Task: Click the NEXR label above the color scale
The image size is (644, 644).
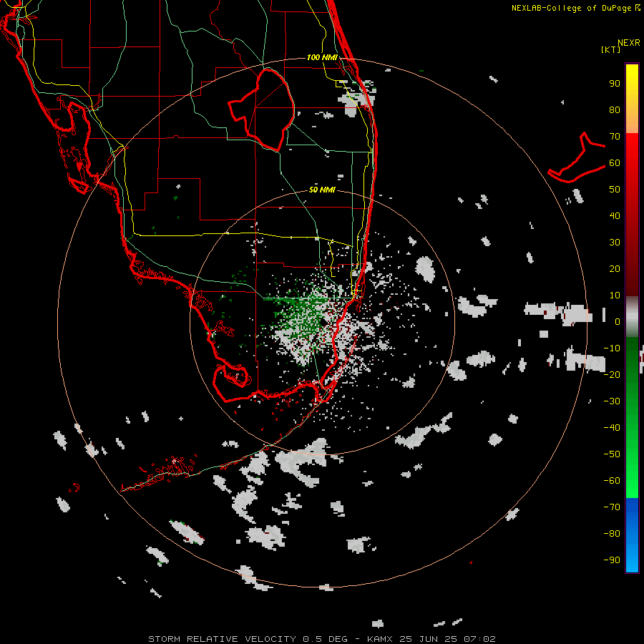Action: click(628, 43)
